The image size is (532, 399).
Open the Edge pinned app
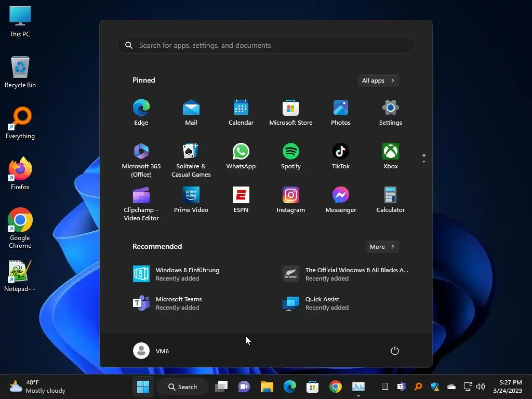click(x=141, y=113)
